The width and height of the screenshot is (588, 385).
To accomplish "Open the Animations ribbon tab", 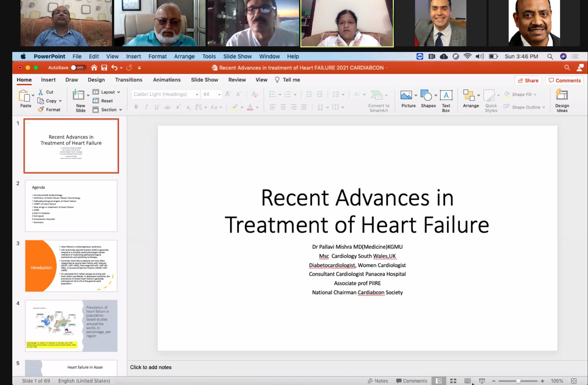I will point(167,80).
